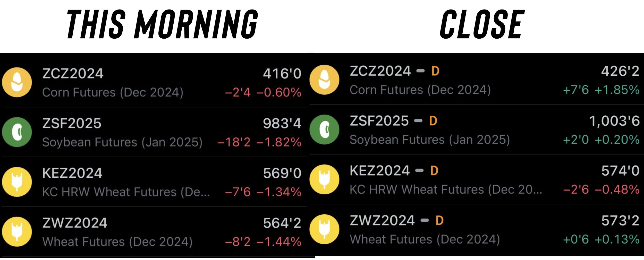Click ZWZ2024 wheat icon in close list
Image resolution: width=644 pixels, height=260 pixels.
coord(324,229)
